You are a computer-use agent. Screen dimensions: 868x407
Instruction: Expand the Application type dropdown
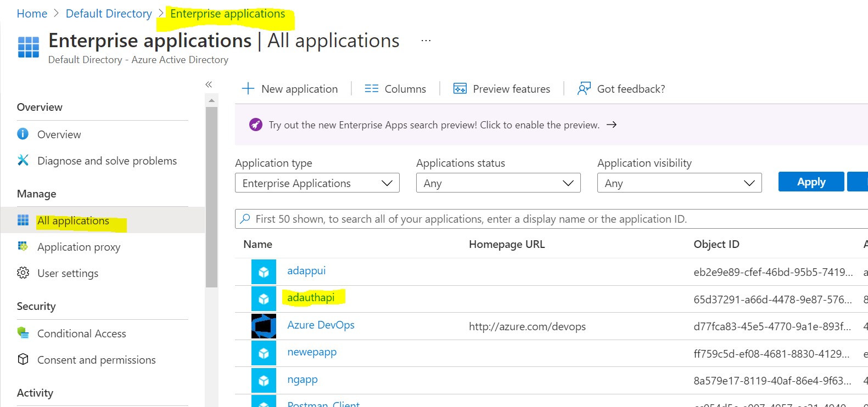(x=317, y=183)
